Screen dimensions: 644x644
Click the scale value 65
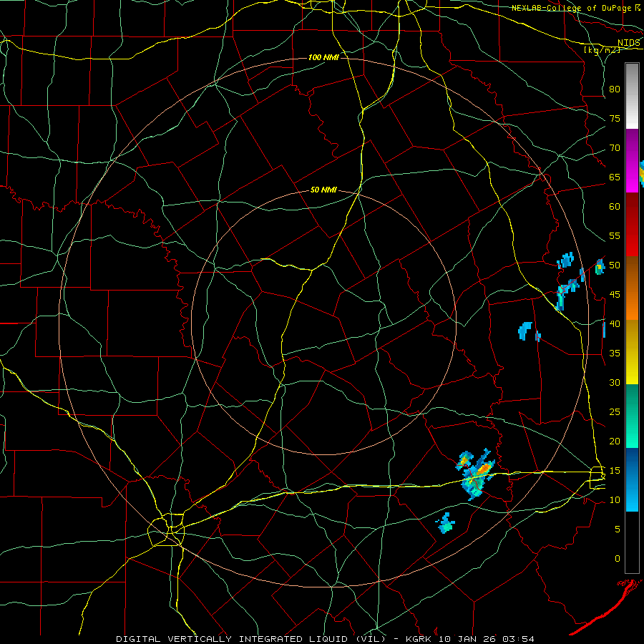615,177
